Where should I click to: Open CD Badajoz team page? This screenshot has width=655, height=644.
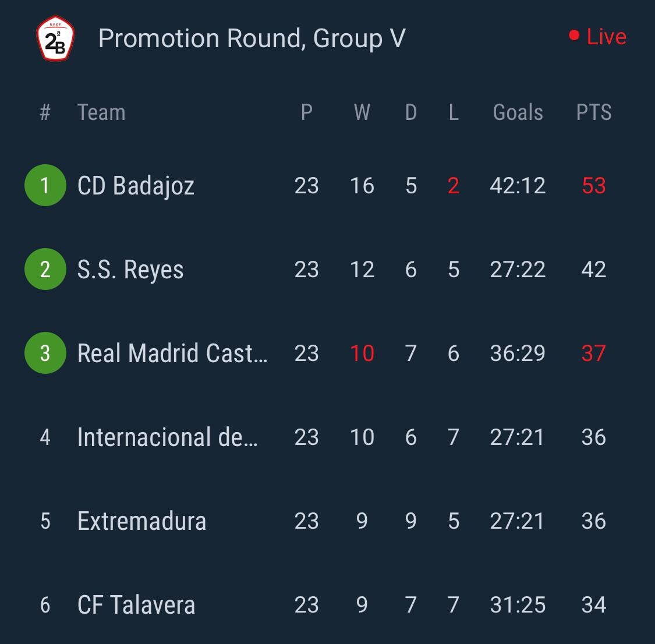coord(136,186)
